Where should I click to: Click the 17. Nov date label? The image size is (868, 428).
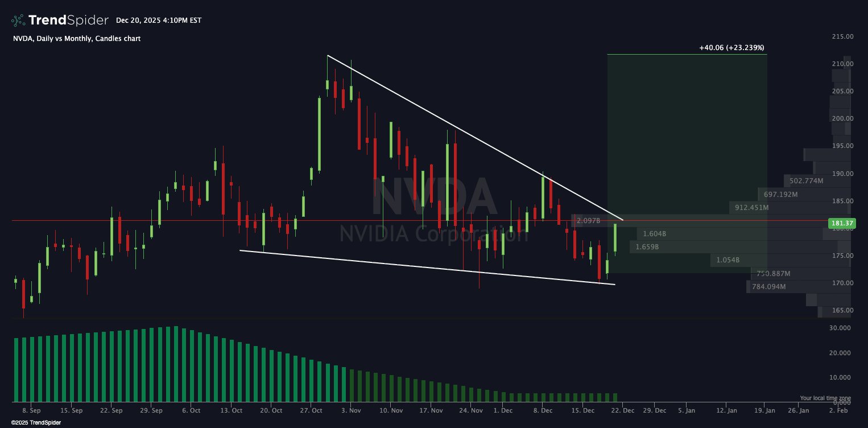click(431, 410)
